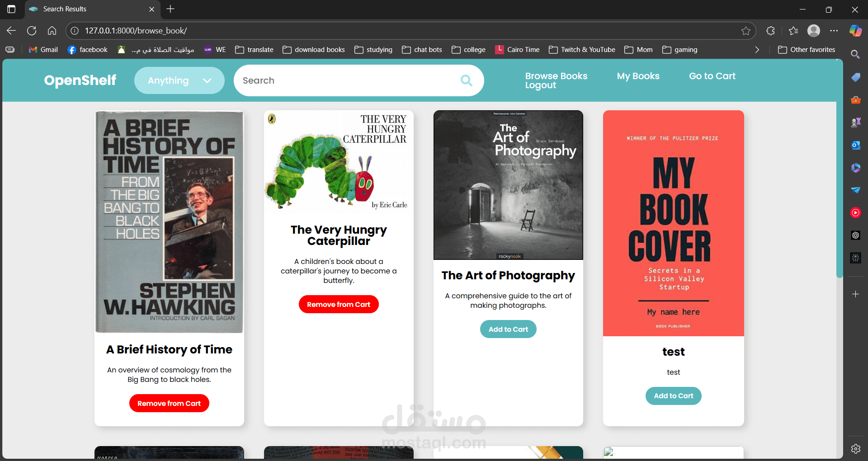868x461 pixels.
Task: Open the Settings and more ellipsis menu
Action: click(834, 31)
